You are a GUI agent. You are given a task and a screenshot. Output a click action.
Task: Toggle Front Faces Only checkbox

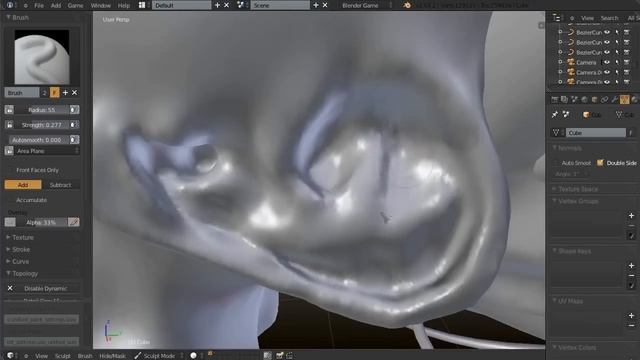10,170
